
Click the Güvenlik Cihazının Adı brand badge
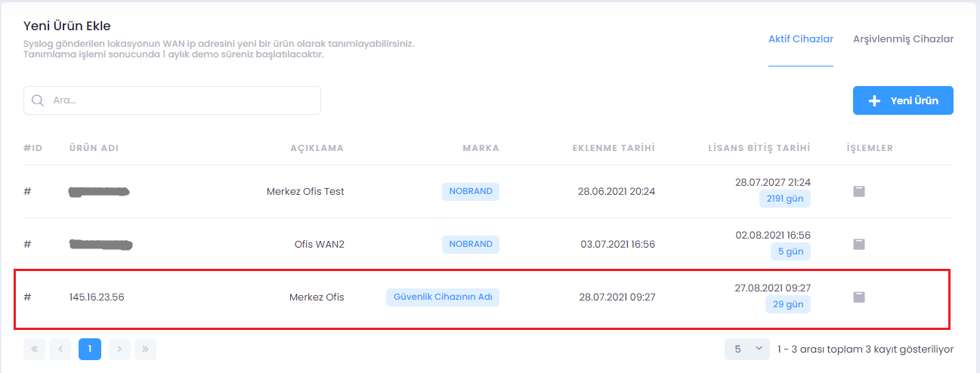point(443,297)
